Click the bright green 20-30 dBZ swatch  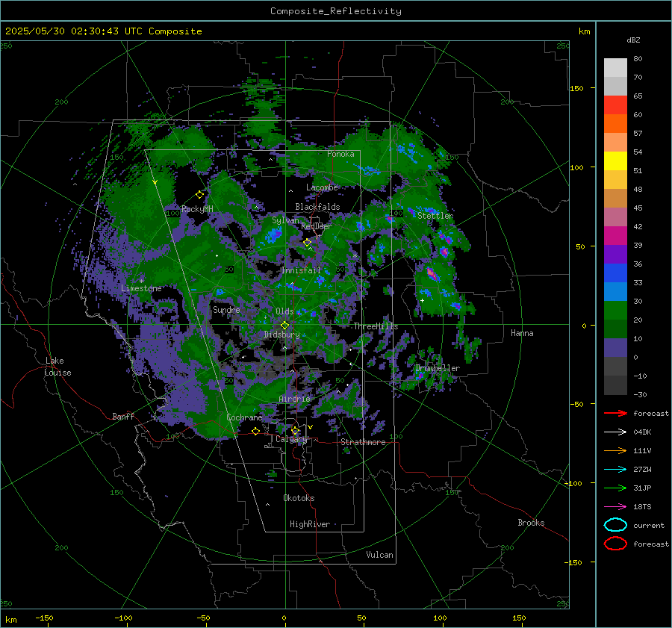point(615,311)
